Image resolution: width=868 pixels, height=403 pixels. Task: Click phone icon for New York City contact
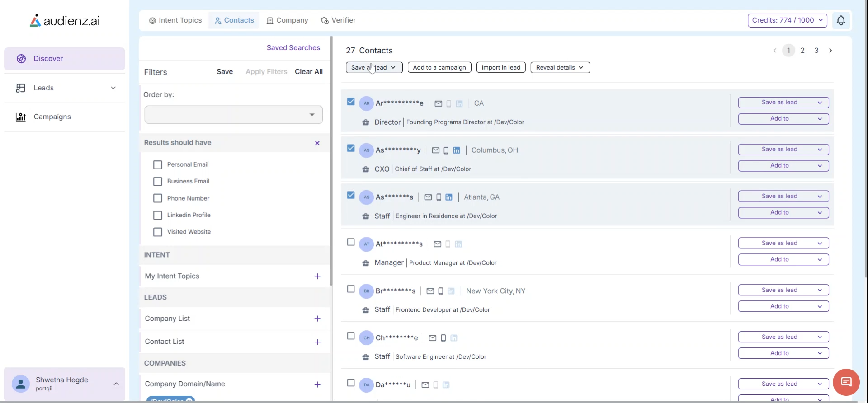[x=441, y=291]
